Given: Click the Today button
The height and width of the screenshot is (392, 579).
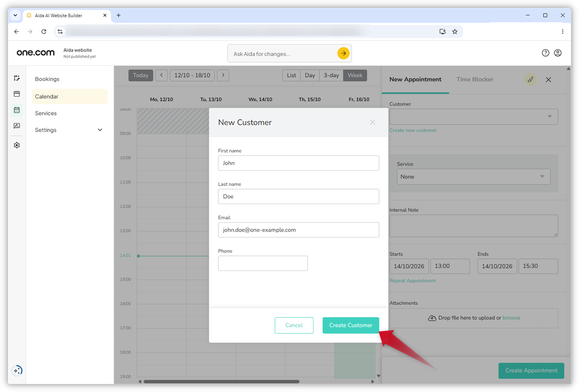Looking at the screenshot, I should (141, 75).
